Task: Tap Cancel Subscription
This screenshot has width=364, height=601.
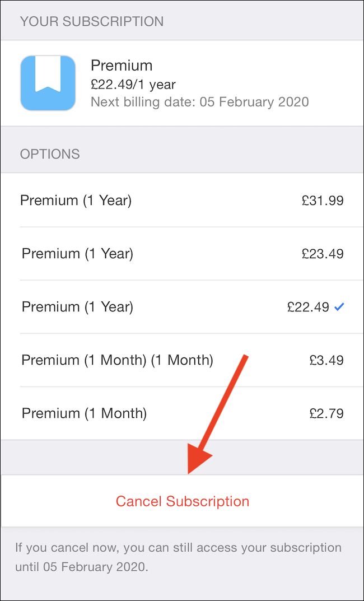Action: tap(182, 501)
